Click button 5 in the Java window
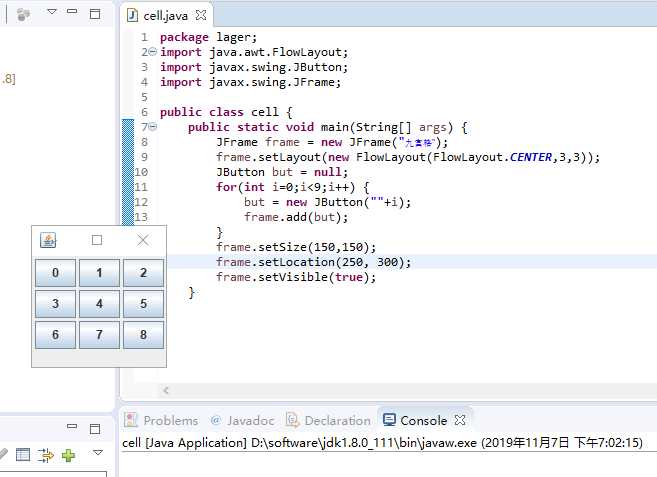 (x=143, y=304)
